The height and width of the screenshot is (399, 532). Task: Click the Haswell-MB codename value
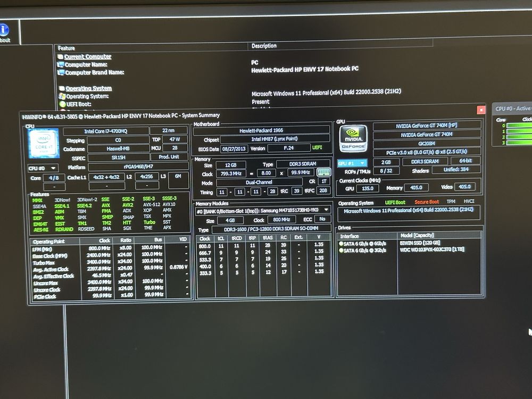(x=118, y=148)
